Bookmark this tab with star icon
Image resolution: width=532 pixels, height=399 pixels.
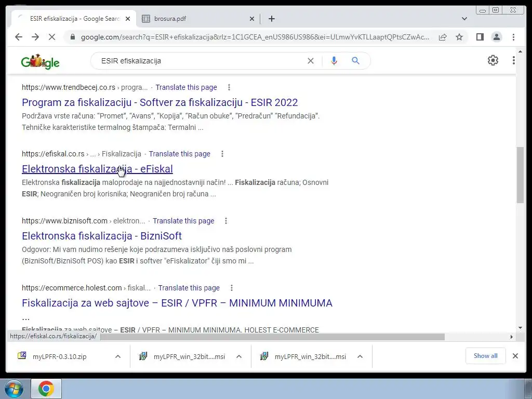[x=459, y=37]
